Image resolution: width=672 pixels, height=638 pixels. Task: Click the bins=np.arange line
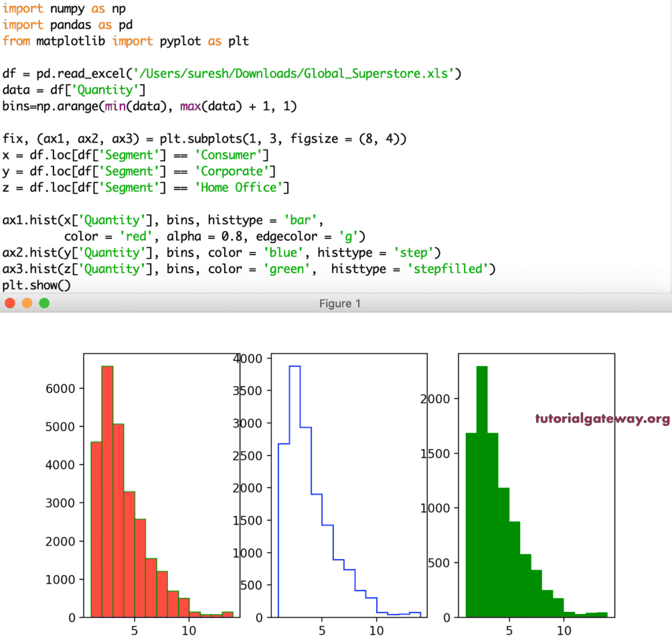(x=149, y=106)
